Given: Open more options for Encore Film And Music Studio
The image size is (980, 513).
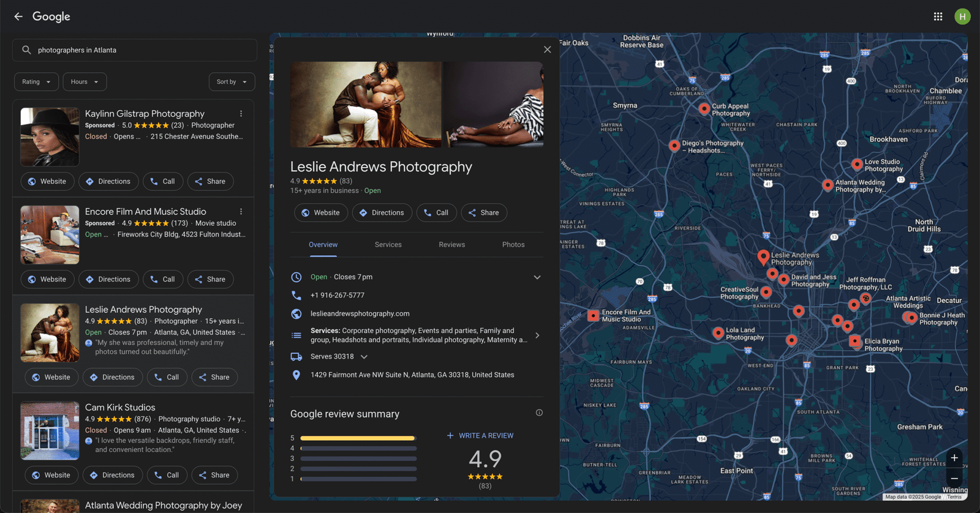Looking at the screenshot, I should (x=241, y=212).
